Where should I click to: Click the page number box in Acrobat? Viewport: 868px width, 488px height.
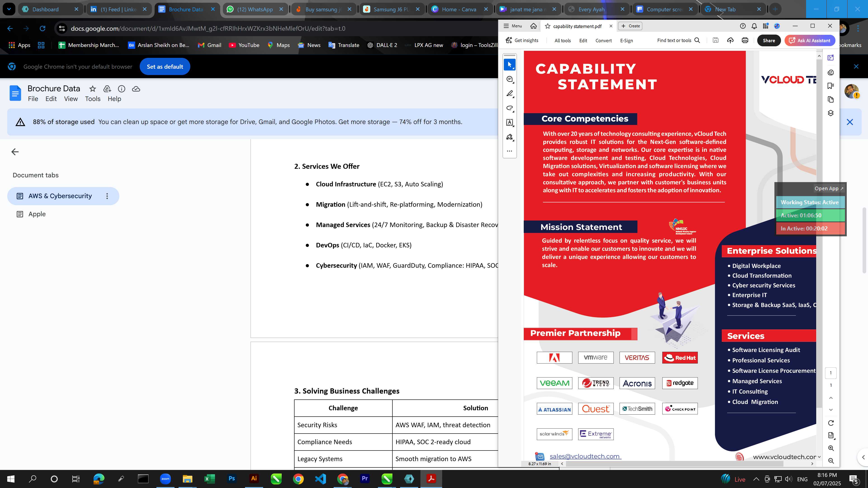831,373
